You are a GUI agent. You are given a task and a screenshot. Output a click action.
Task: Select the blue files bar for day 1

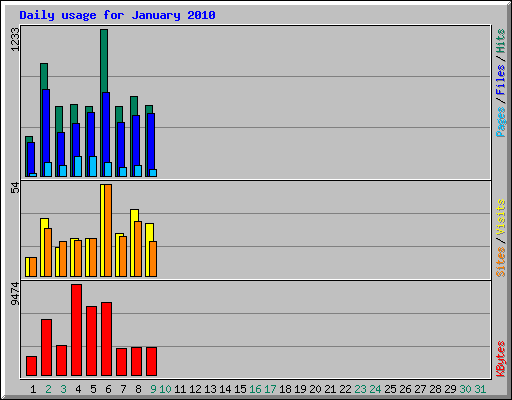tap(31, 158)
